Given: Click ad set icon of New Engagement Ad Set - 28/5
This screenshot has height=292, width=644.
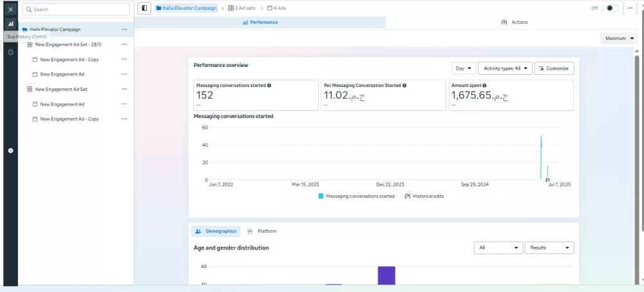Looking at the screenshot, I should pos(30,44).
